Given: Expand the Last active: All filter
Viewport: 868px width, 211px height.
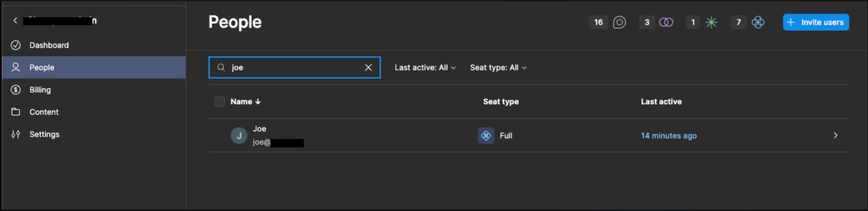Looking at the screenshot, I should [425, 68].
